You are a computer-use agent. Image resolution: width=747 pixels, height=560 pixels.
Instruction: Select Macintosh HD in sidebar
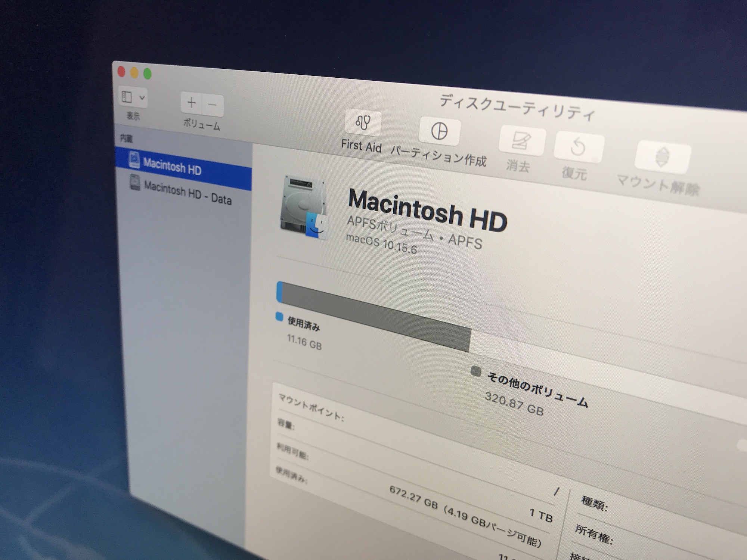point(173,167)
